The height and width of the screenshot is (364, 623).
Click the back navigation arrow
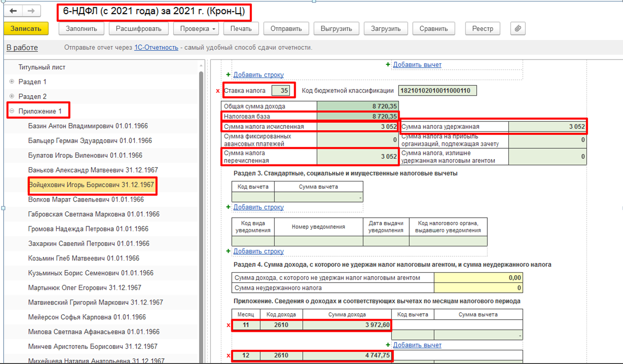(13, 11)
